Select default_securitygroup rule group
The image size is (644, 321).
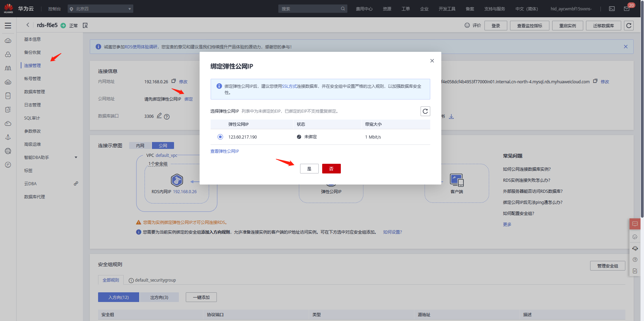pyautogui.click(x=152, y=280)
